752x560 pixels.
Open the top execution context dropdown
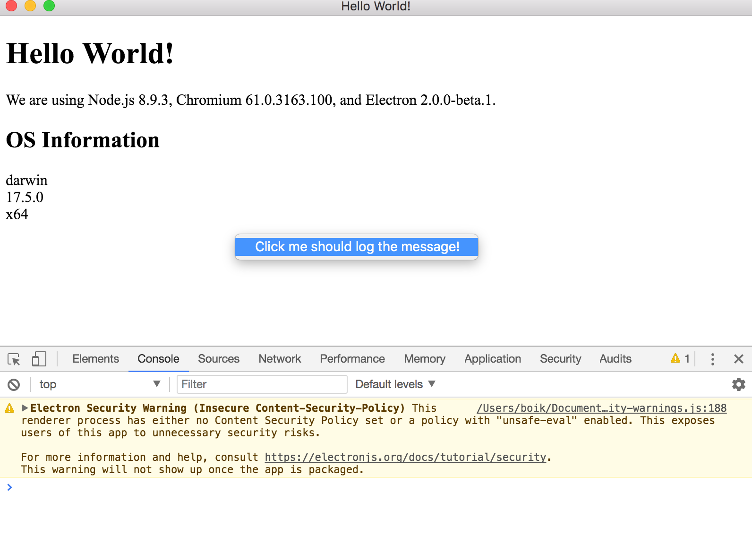pos(100,384)
